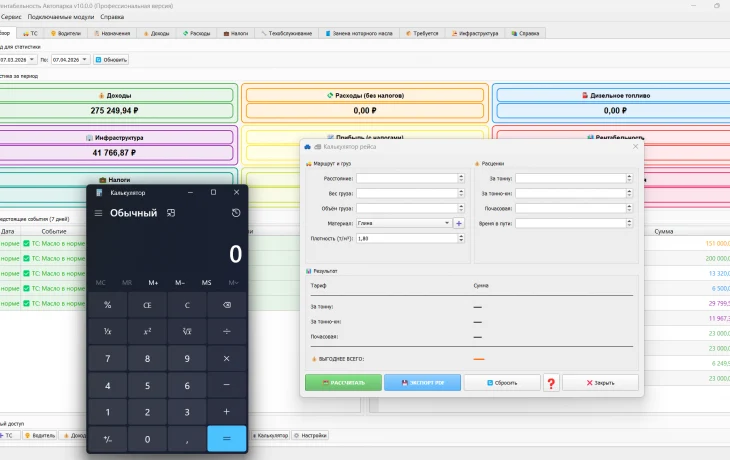Toggle calculator keep-on-top icon
Viewport: 730px width, 460px height.
[x=171, y=213]
